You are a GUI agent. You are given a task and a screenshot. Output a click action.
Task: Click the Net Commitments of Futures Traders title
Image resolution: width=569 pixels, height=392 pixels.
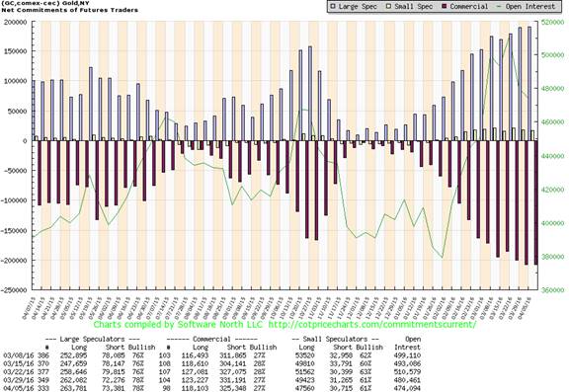[70, 10]
